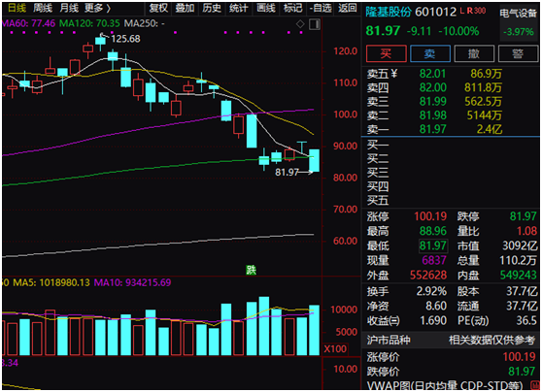Click the 300 index badge
542x392 pixels.
pyautogui.click(x=480, y=11)
